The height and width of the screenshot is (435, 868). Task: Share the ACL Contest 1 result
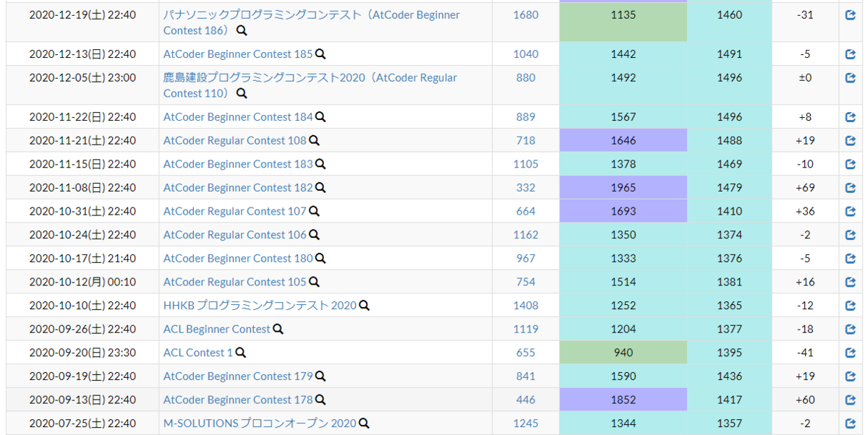tap(851, 353)
